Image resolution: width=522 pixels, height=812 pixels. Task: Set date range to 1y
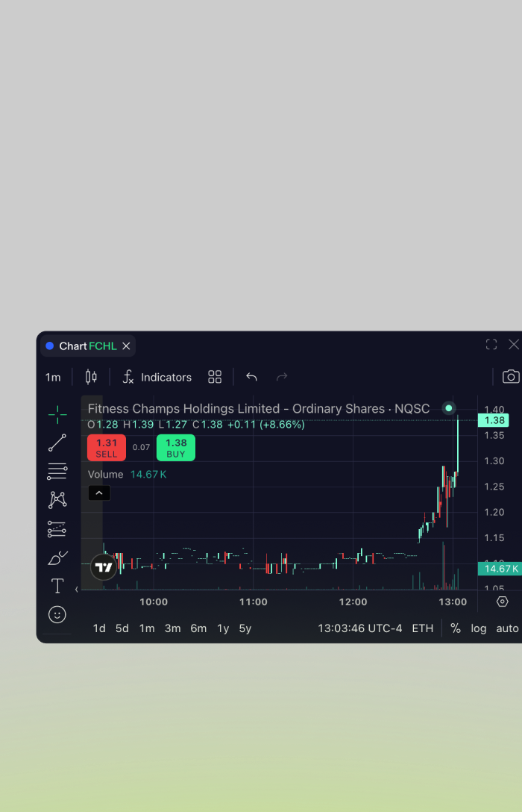pyautogui.click(x=223, y=628)
